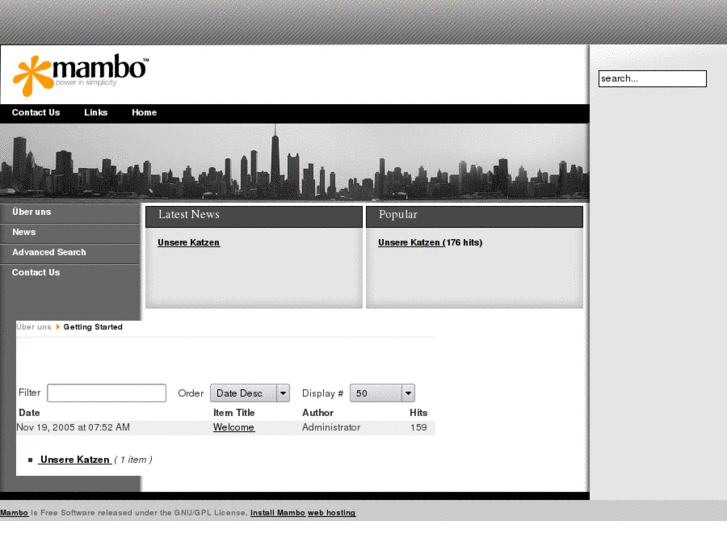727x545 pixels.
Task: Click the Getting Started breadcrumb text
Action: 93,327
